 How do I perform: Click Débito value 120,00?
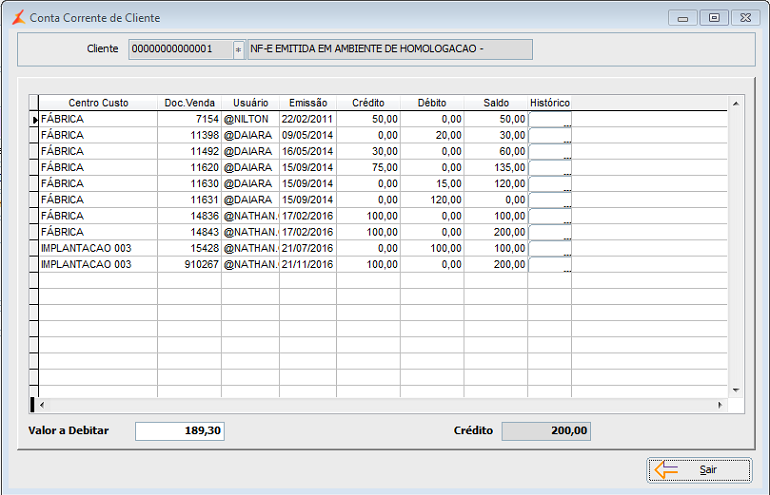pyautogui.click(x=432, y=200)
